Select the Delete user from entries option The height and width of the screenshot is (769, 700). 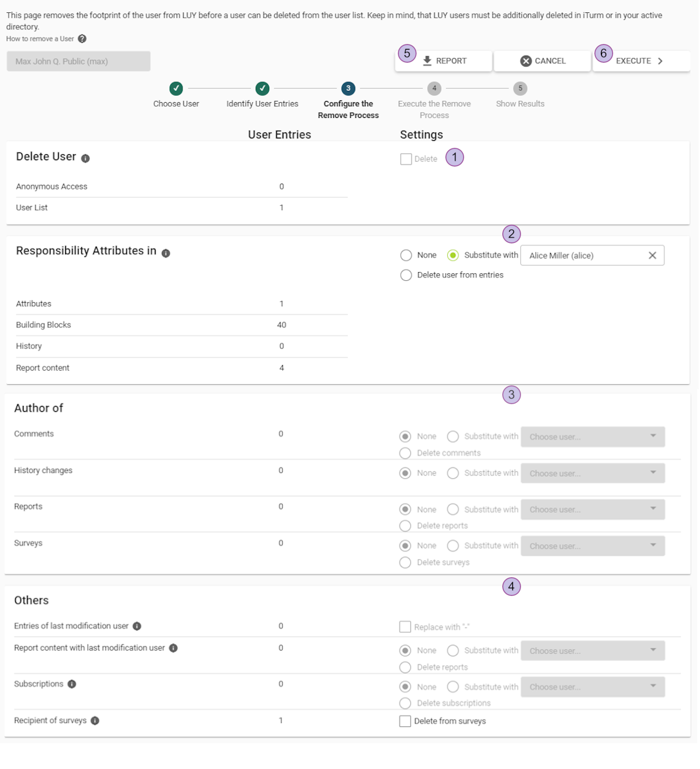click(x=406, y=275)
